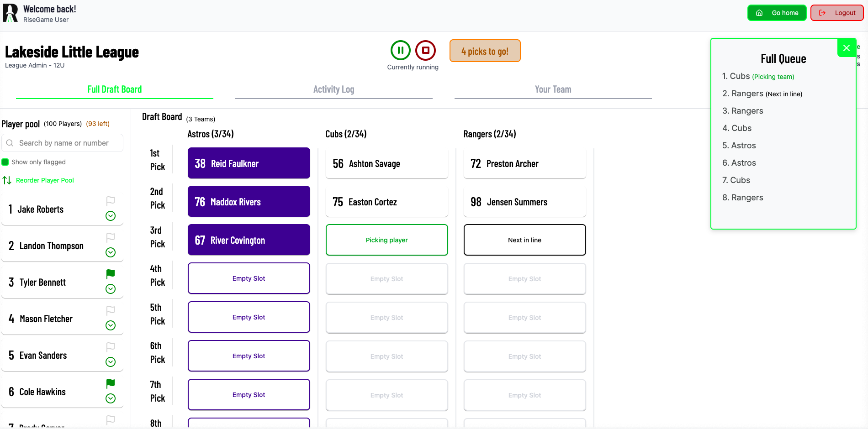Click the Astros (3/34) team header
This screenshot has width=868, height=429.
coord(211,134)
